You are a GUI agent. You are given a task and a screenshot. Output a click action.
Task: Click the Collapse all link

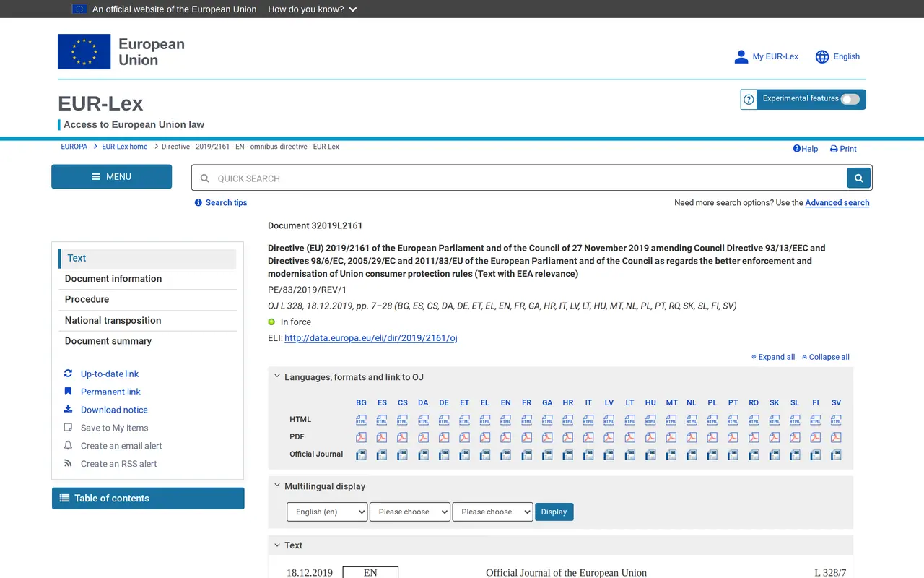(825, 357)
